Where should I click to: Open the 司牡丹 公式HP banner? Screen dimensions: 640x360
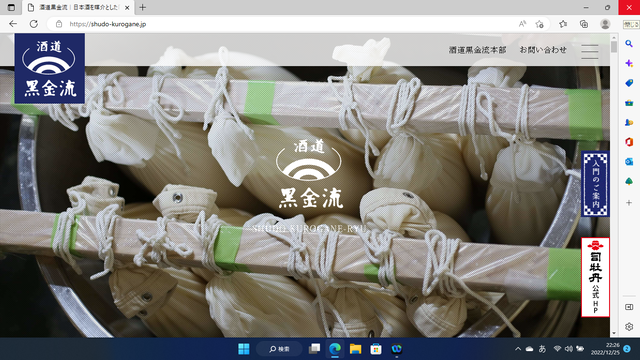click(x=596, y=277)
